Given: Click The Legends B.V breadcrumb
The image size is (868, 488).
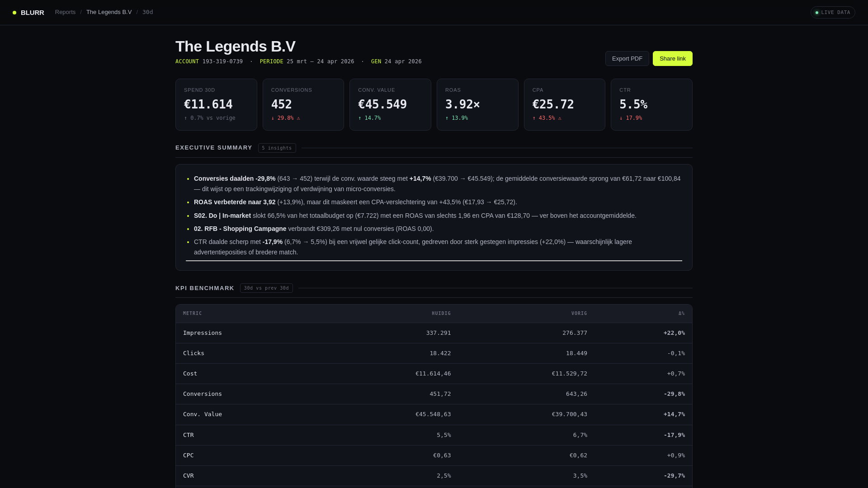Looking at the screenshot, I should [x=109, y=12].
